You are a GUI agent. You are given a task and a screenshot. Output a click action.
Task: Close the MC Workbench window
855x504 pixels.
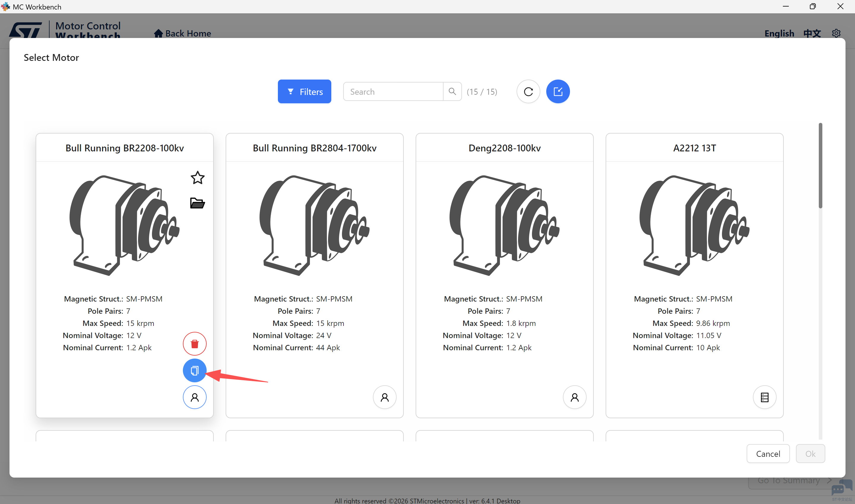pos(840,7)
